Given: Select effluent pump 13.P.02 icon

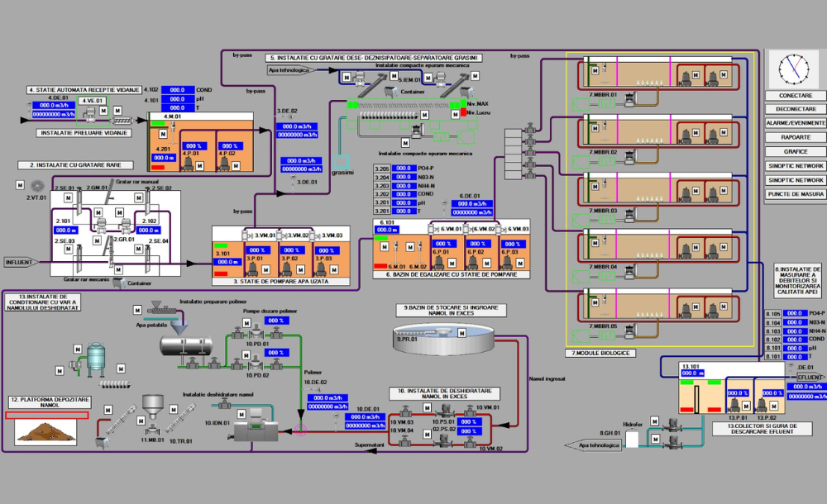Looking at the screenshot, I should [x=762, y=405].
